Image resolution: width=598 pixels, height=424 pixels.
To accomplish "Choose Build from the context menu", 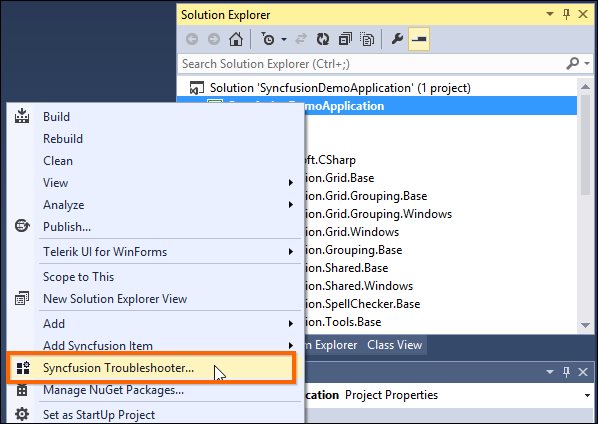I will pyautogui.click(x=56, y=117).
